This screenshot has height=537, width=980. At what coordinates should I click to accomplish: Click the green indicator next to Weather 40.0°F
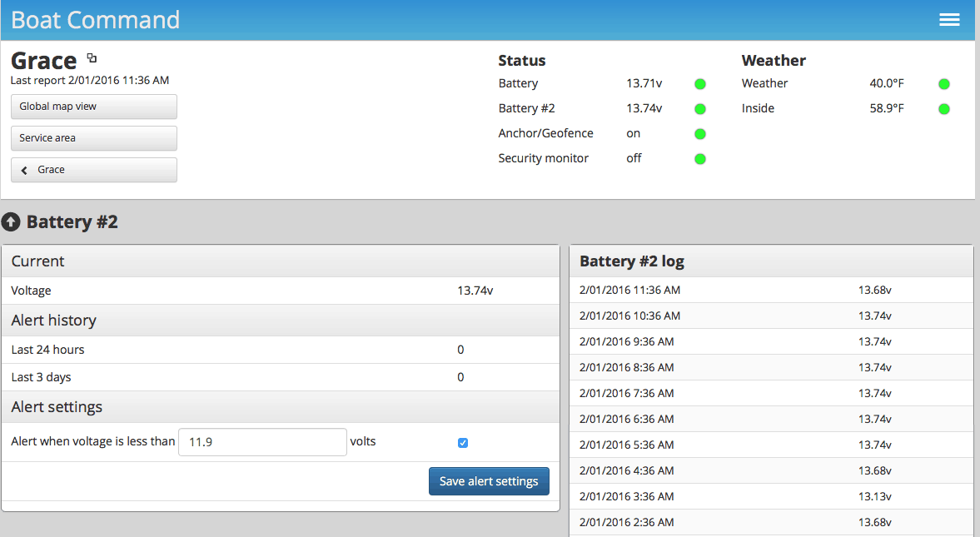tap(943, 83)
